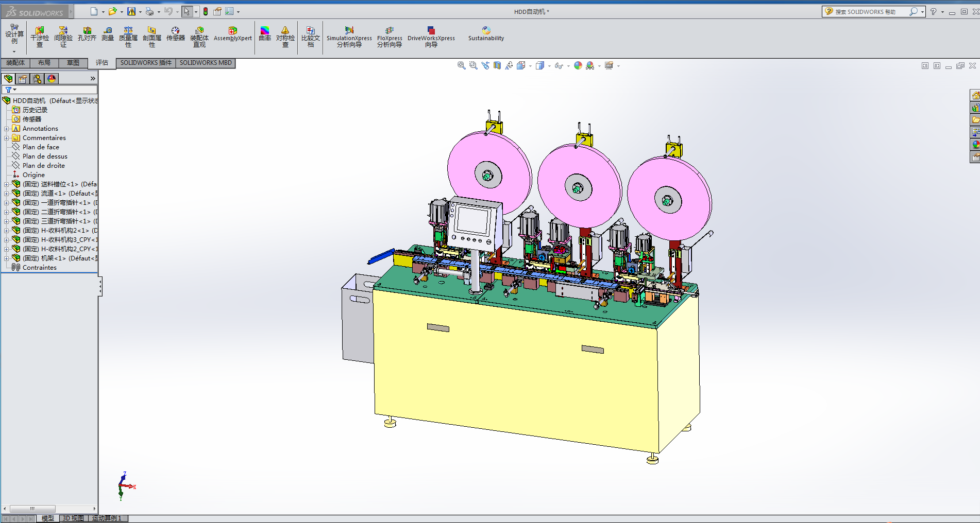Click the rebuild traffic light icon

coord(206,11)
